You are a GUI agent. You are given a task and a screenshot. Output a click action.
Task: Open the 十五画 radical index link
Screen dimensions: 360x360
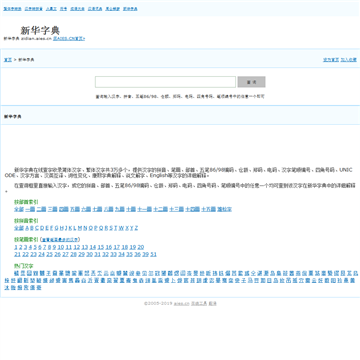pyautogui.click(x=209, y=209)
